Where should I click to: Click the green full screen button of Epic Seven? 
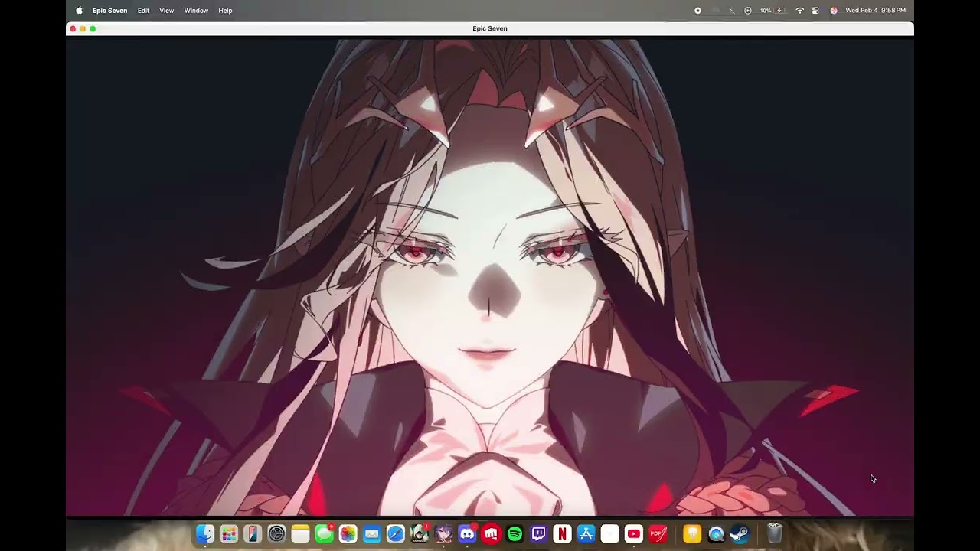click(x=93, y=29)
